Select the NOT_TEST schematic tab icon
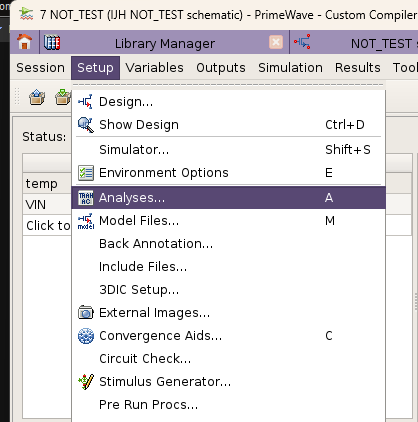This screenshot has width=418, height=422. click(x=302, y=42)
